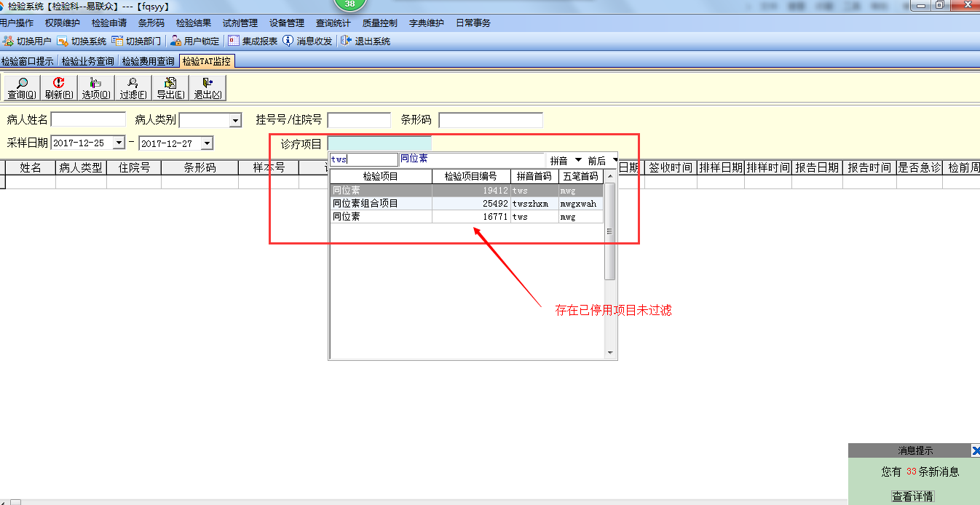The height and width of the screenshot is (505, 980).
Task: Click 切换系统 switch system icon
Action: [x=63, y=41]
